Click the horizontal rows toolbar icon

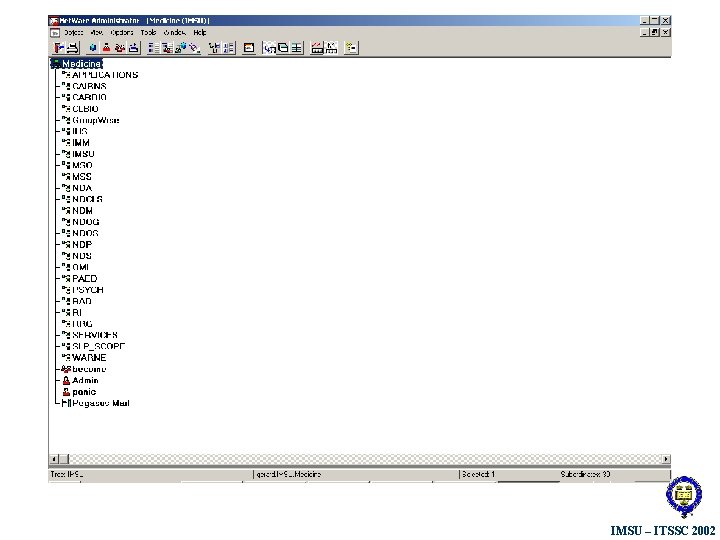[x=297, y=48]
